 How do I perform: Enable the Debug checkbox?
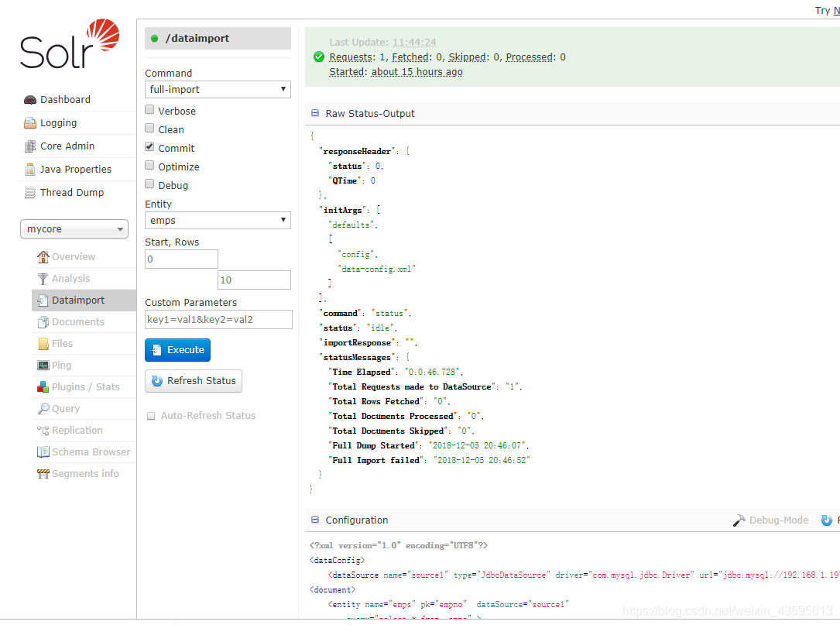[149, 184]
